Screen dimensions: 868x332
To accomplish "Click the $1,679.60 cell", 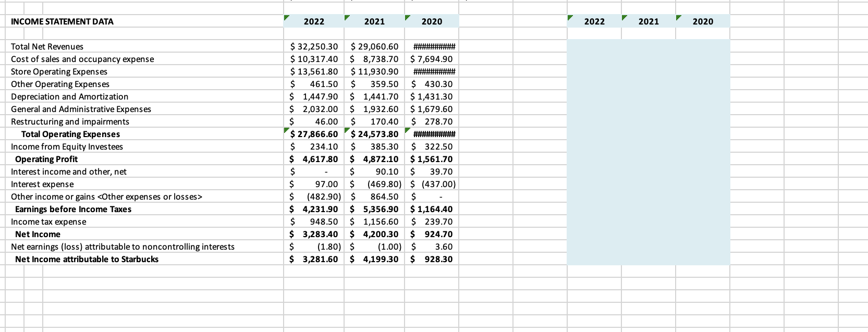I will pyautogui.click(x=432, y=109).
